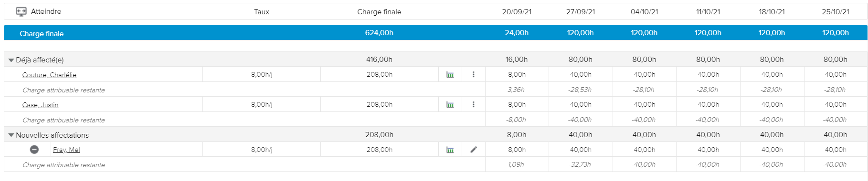Open chart icon for Fray, Mel

tap(450, 150)
